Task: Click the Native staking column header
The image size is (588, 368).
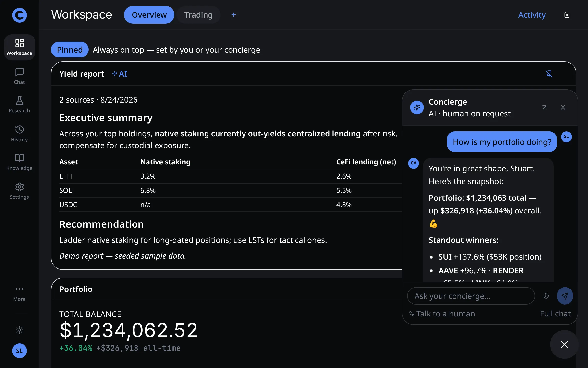Action: tap(165, 162)
